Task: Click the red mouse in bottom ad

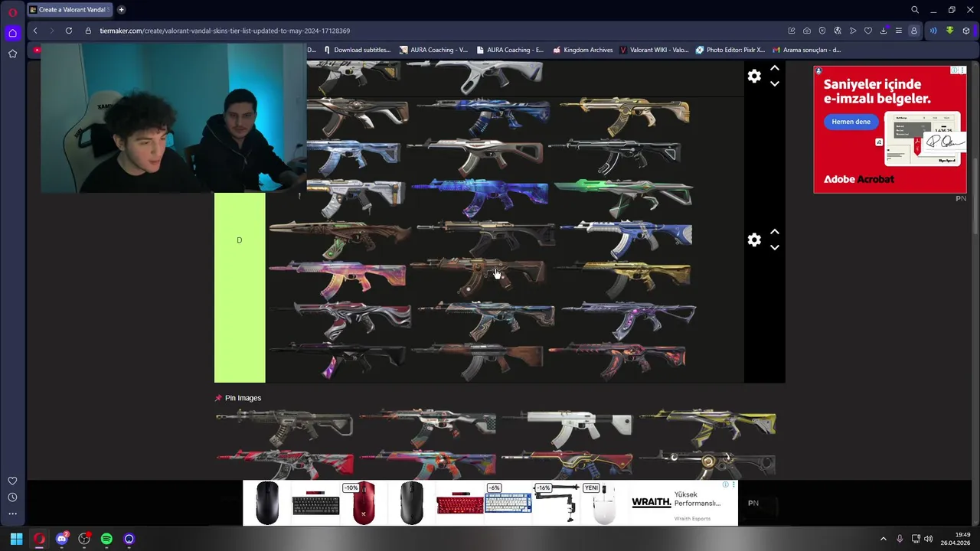Action: (364, 503)
